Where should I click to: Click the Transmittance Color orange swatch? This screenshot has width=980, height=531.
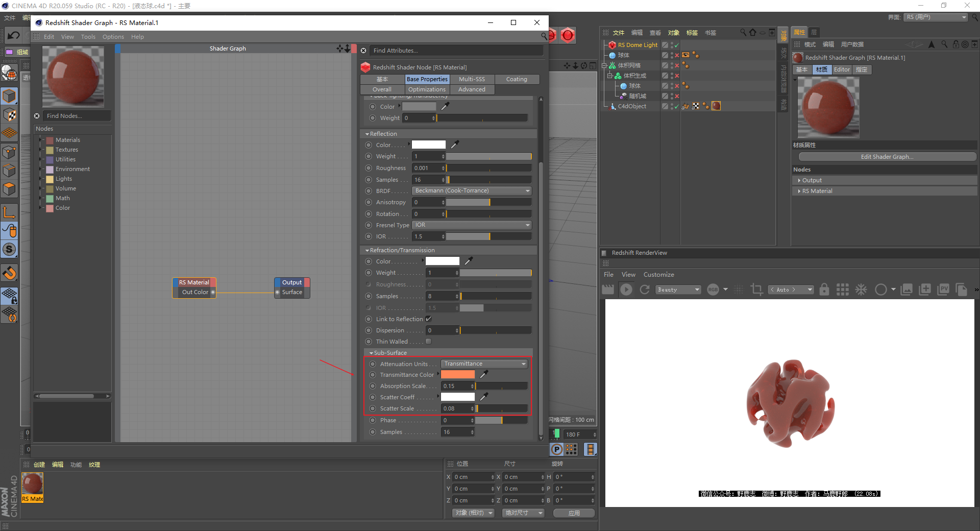point(458,374)
